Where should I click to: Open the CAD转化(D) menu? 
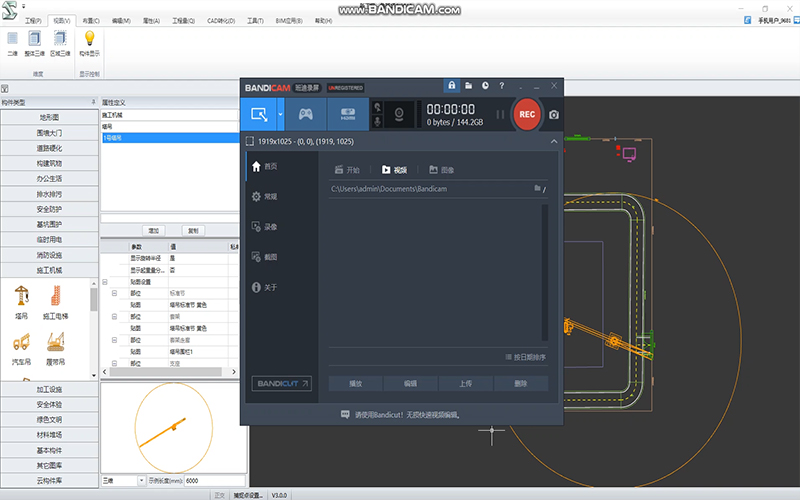pyautogui.click(x=221, y=21)
